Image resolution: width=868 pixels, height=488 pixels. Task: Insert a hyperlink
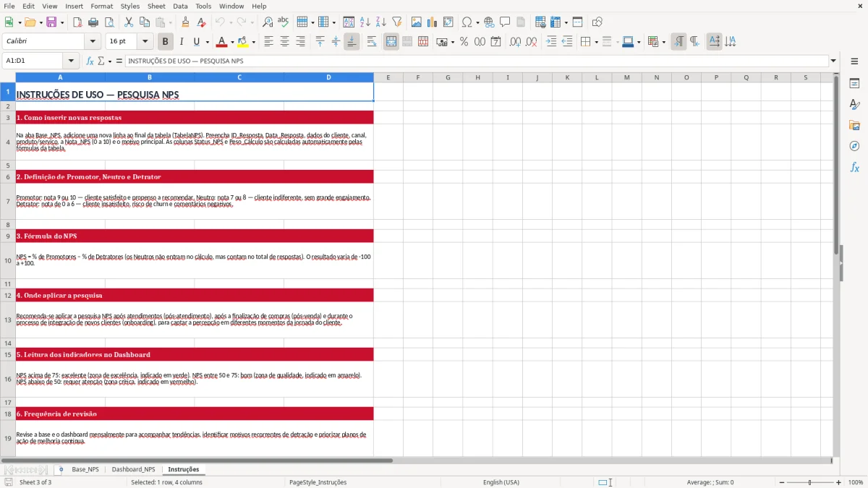[489, 22]
